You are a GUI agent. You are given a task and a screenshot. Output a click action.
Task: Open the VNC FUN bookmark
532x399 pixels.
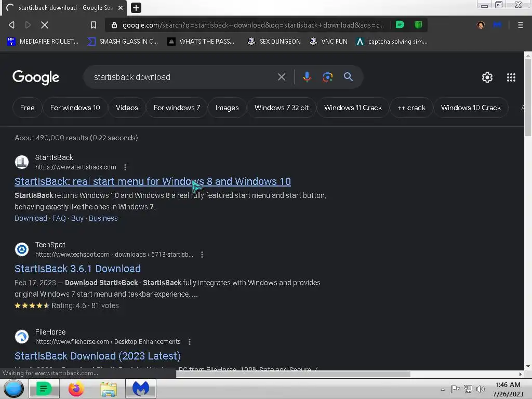[328, 42]
